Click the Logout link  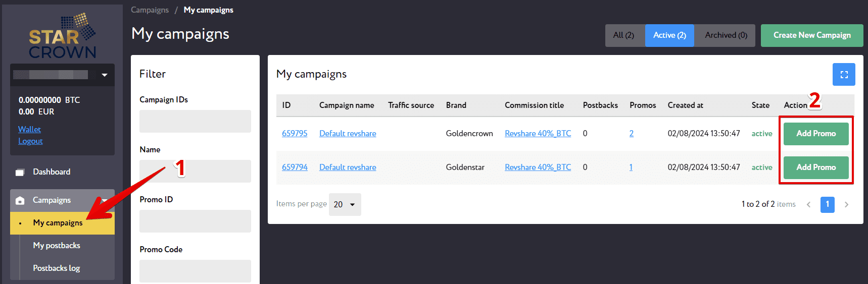coord(30,141)
